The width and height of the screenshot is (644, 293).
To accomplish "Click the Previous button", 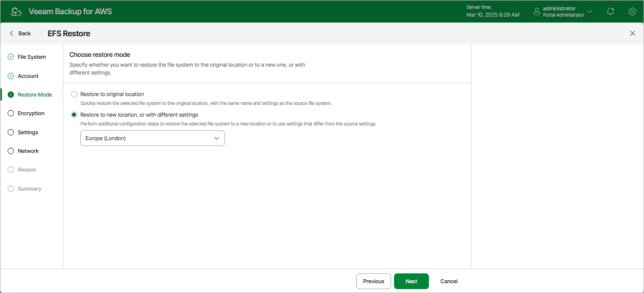I will pyautogui.click(x=373, y=281).
